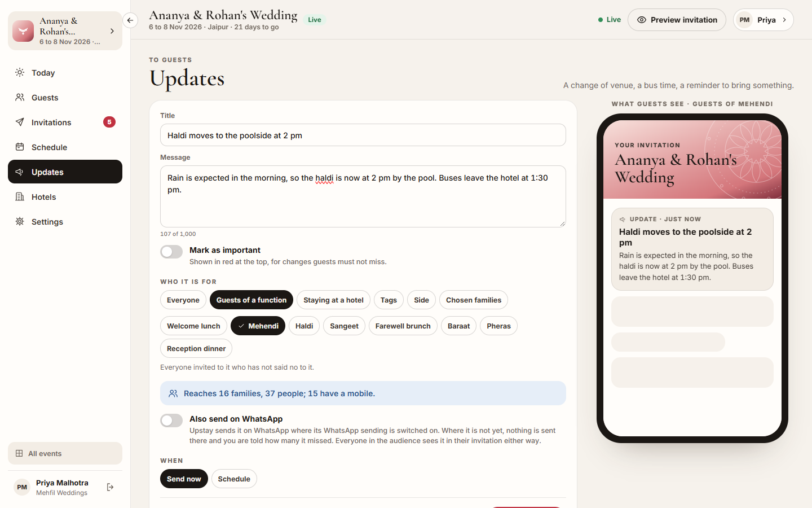Collapse sidebar with the back arrow
The height and width of the screenshot is (508, 812).
click(x=130, y=20)
